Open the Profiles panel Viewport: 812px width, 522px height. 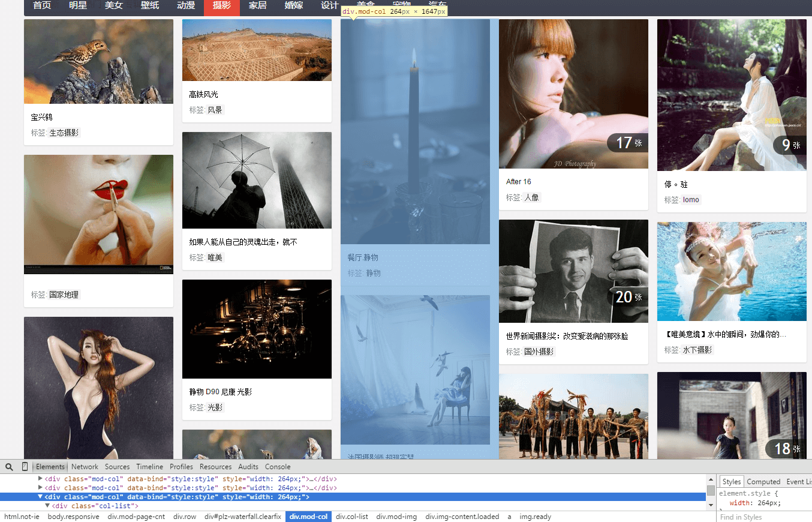pyautogui.click(x=181, y=467)
